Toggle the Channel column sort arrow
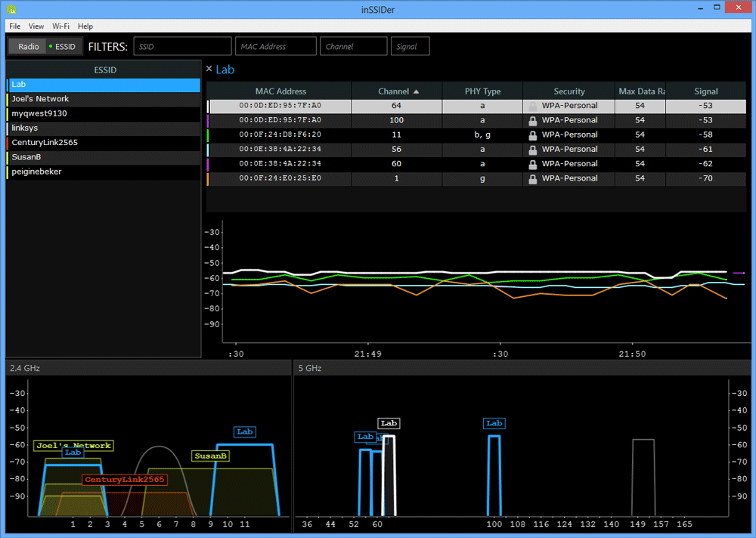 416,91
